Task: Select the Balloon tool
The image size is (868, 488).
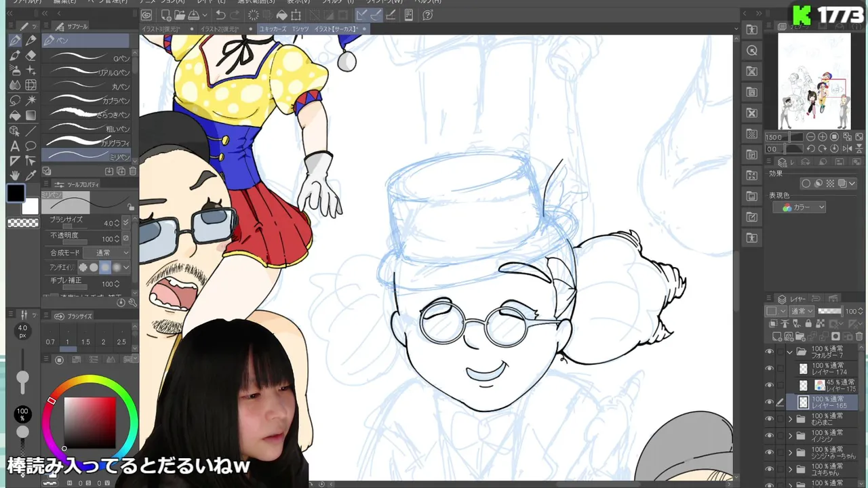Action: pos(31,146)
